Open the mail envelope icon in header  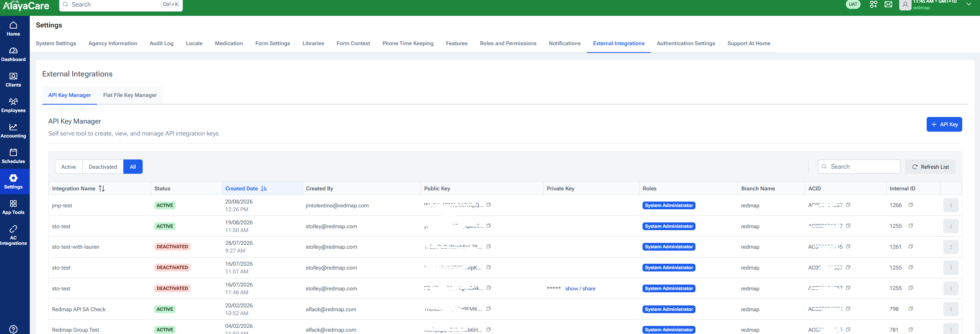coord(888,5)
